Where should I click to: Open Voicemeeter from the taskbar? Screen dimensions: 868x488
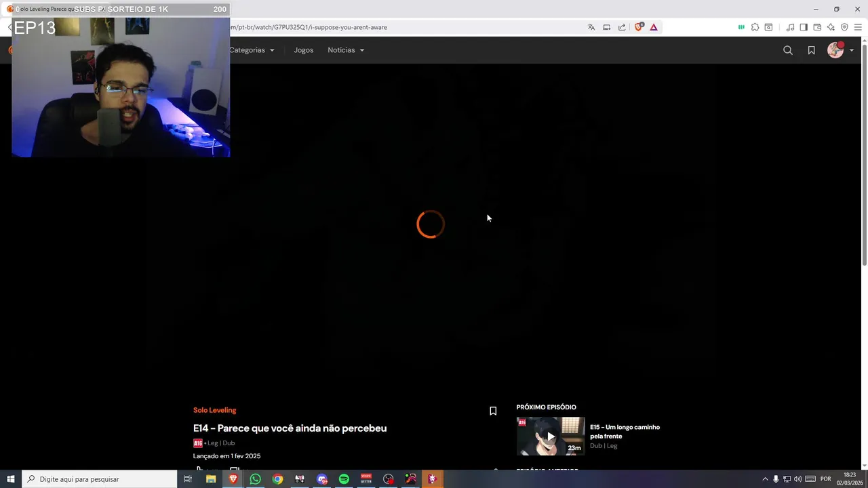point(366,479)
